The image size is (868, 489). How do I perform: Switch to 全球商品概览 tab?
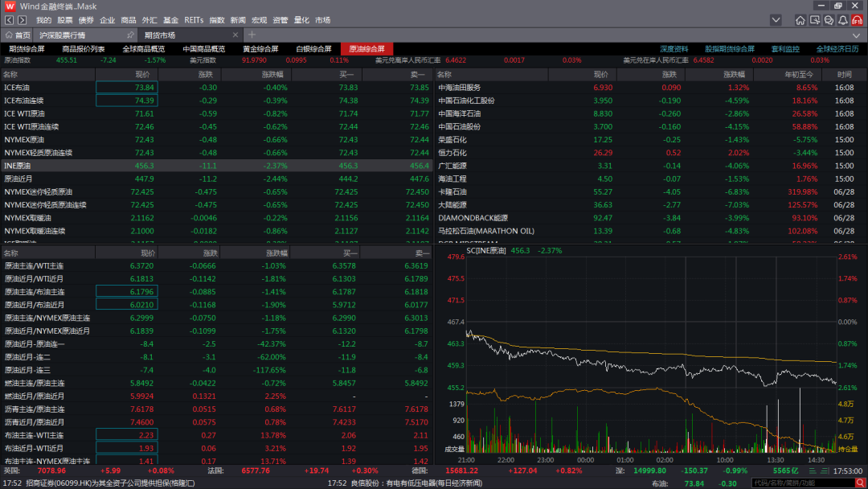click(143, 49)
